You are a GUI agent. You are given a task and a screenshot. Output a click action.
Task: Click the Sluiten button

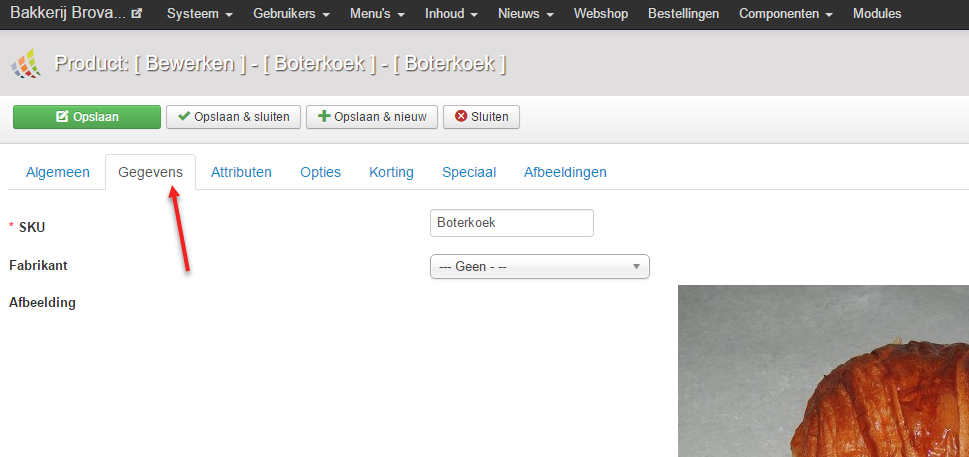pyautogui.click(x=481, y=117)
